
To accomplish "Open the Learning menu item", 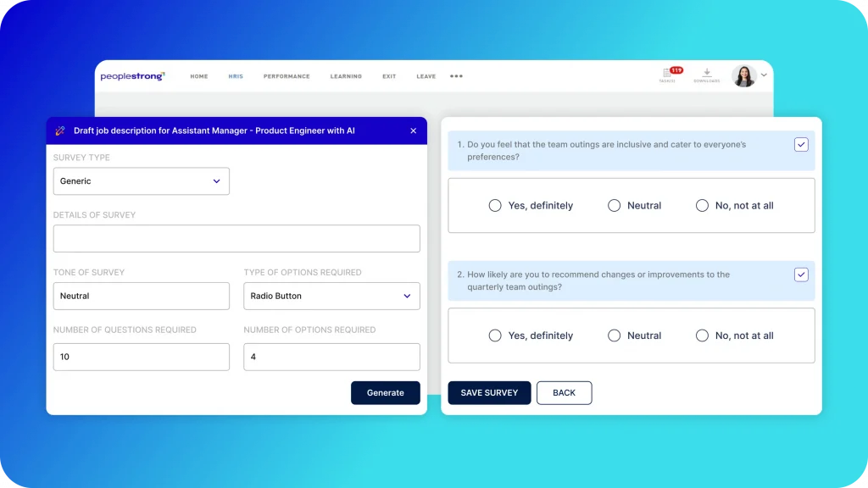I will pyautogui.click(x=346, y=76).
